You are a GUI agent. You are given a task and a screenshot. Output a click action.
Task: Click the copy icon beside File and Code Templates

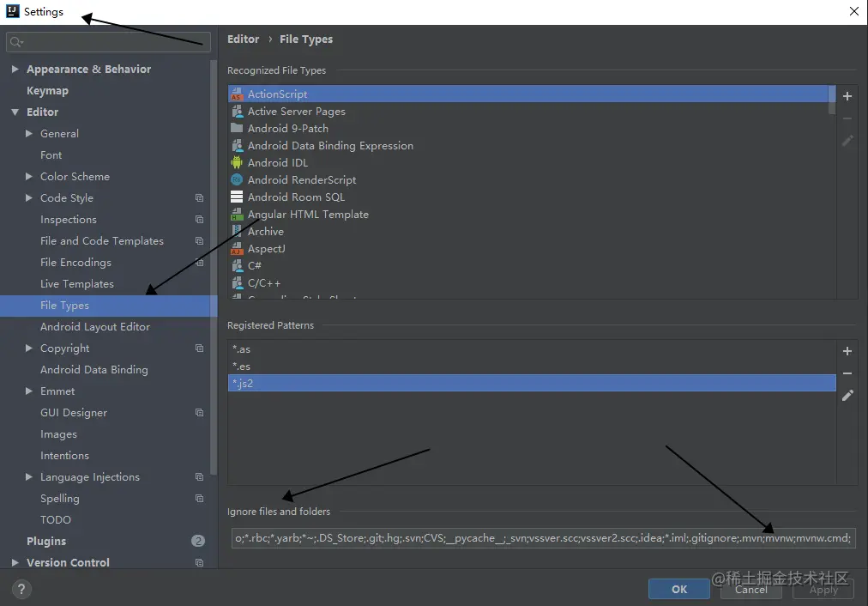click(x=199, y=241)
